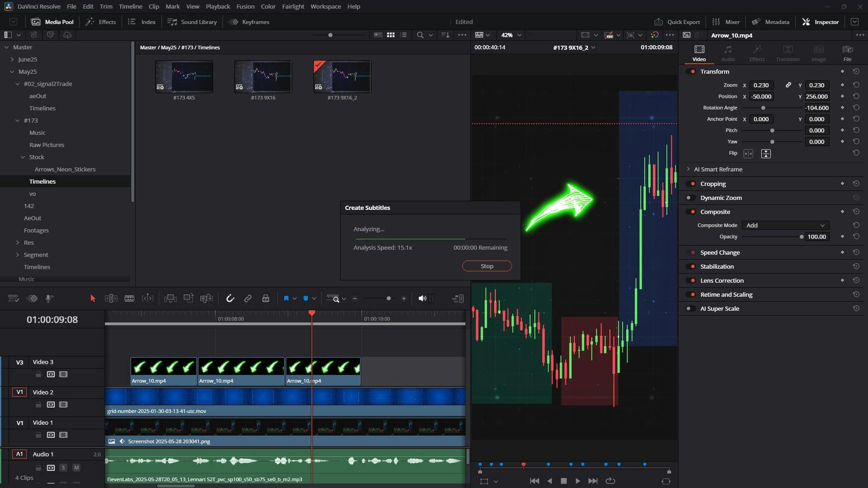This screenshot has height=488, width=868.
Task: Reset the Transform section
Action: pos(856,71)
